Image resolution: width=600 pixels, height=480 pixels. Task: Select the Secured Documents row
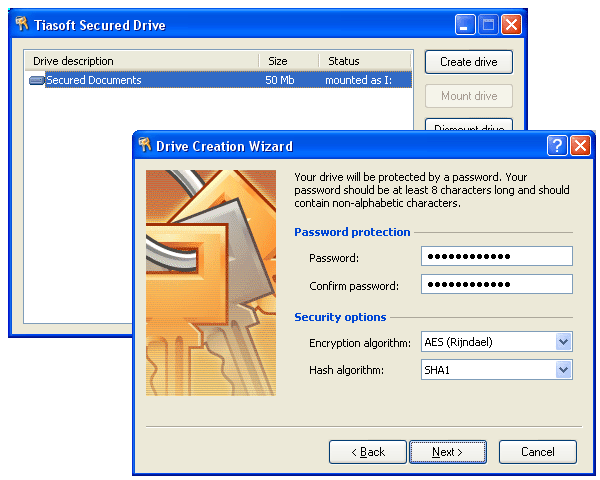coord(220,80)
